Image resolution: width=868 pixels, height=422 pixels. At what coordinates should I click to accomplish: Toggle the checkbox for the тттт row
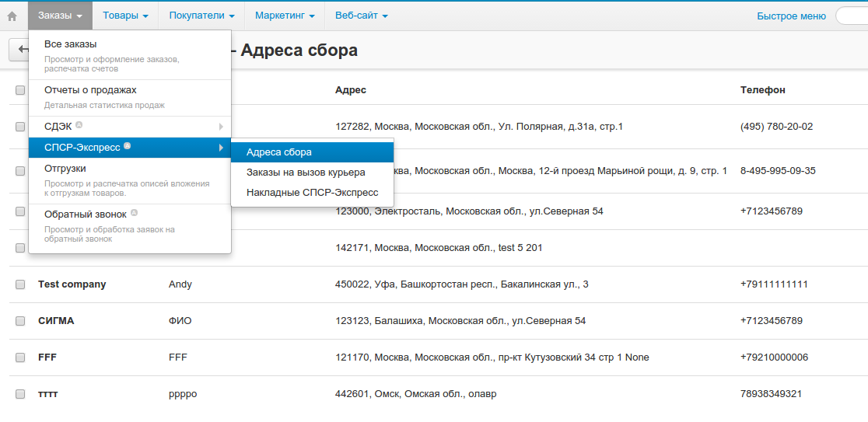tap(20, 394)
